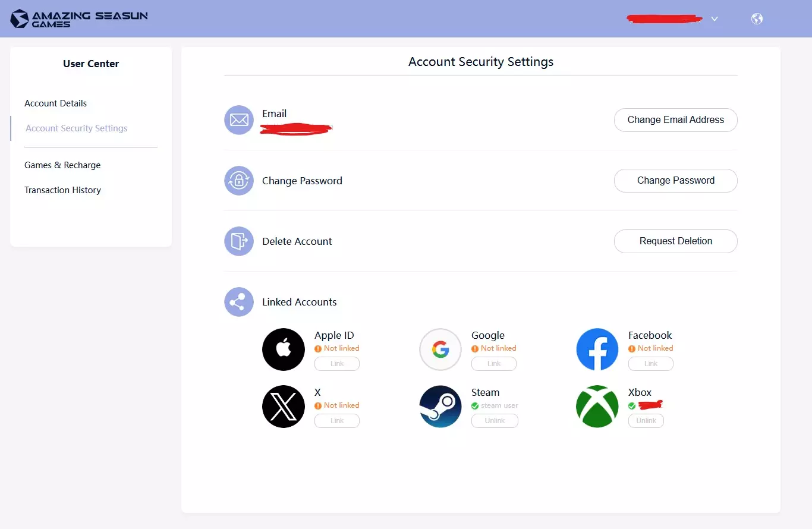Click the Facebook logo
The height and width of the screenshot is (529, 812).
pos(597,349)
